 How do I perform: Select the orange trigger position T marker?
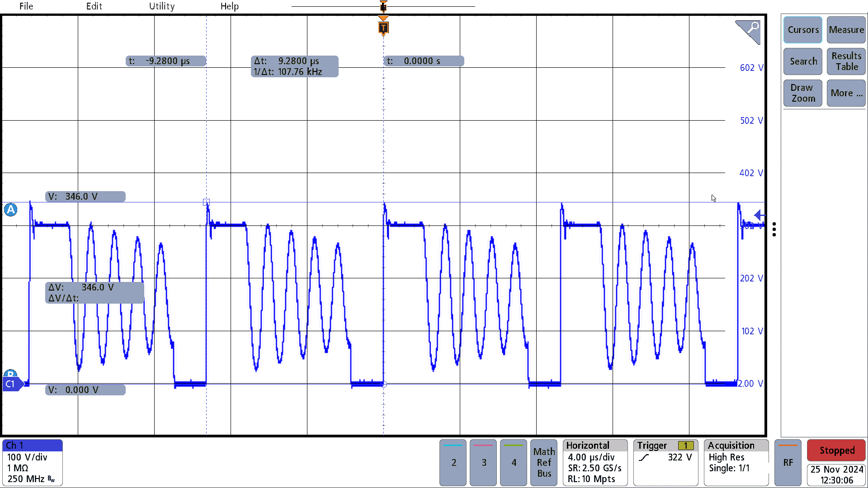point(383,28)
